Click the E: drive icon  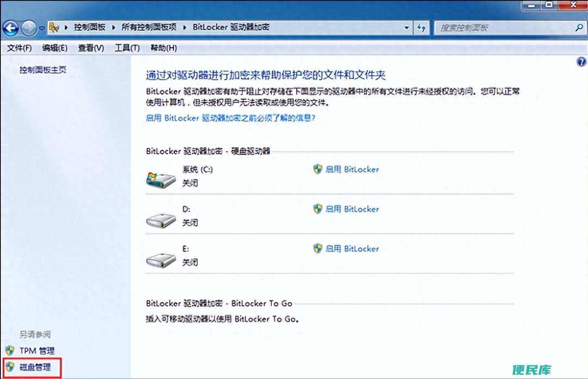pos(161,260)
